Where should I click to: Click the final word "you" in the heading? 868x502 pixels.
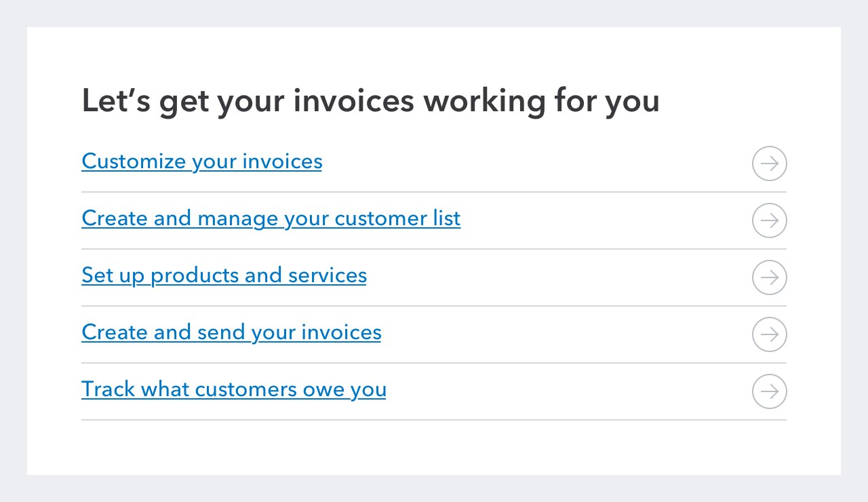point(631,101)
